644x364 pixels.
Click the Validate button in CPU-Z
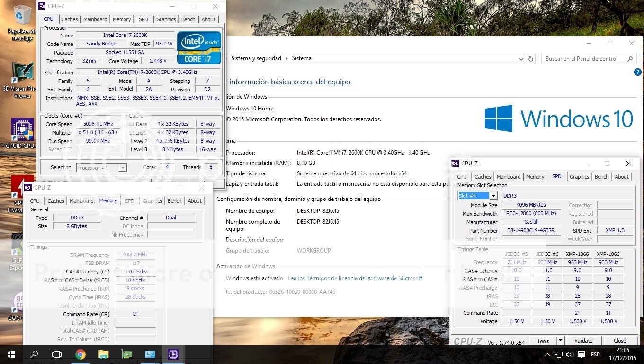(583, 341)
